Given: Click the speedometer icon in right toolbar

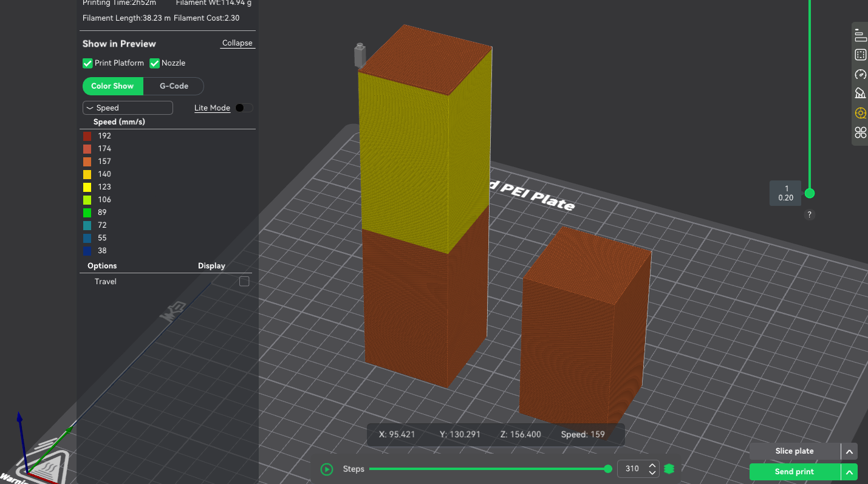Looking at the screenshot, I should (860, 74).
